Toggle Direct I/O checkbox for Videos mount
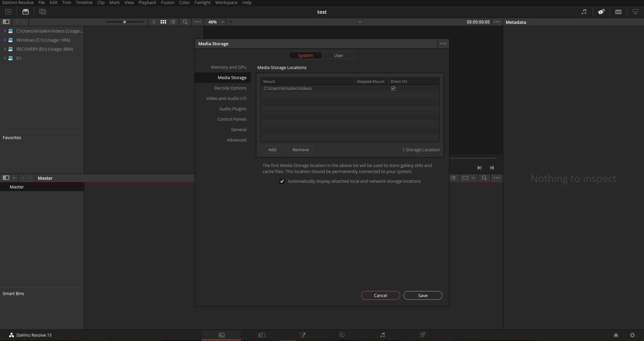 point(393,89)
